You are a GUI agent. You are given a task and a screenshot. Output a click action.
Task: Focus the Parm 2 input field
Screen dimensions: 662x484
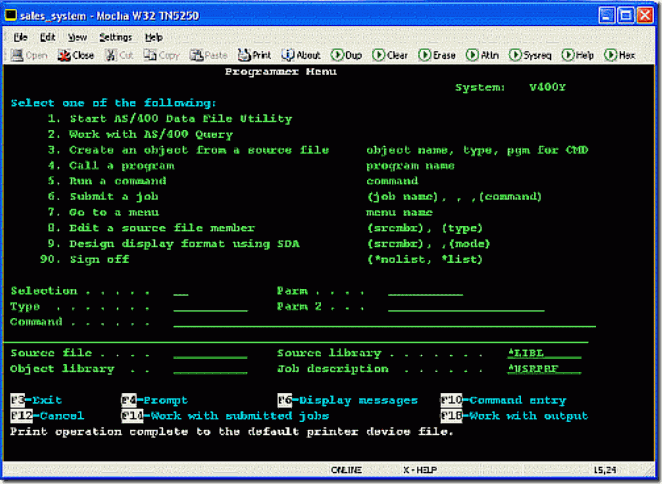466,307
